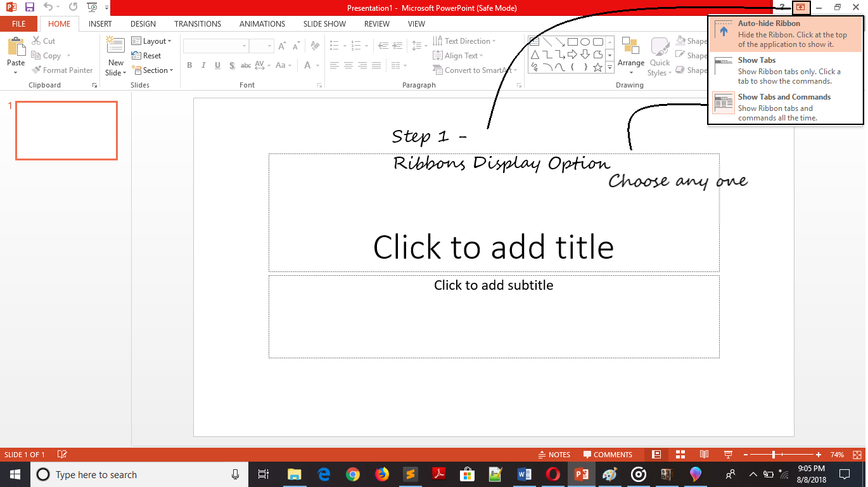Click the Reset slide button
The height and width of the screenshot is (487, 868).
[147, 56]
